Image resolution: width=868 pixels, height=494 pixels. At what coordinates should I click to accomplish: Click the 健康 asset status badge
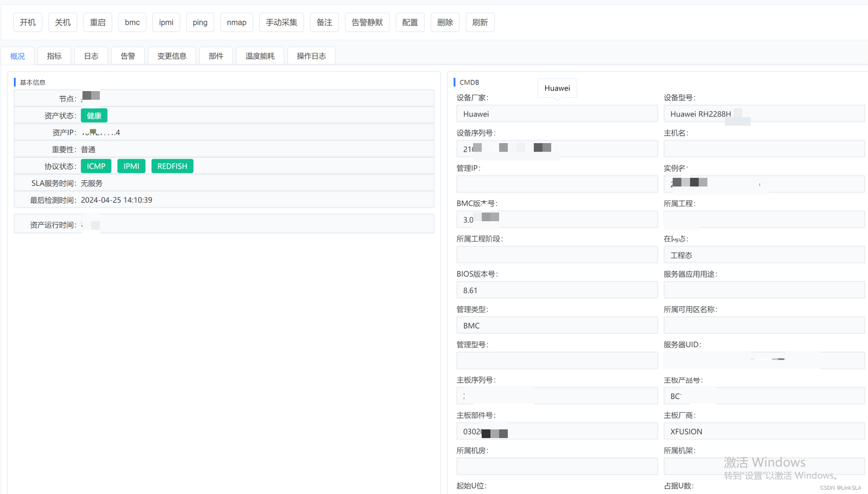94,116
